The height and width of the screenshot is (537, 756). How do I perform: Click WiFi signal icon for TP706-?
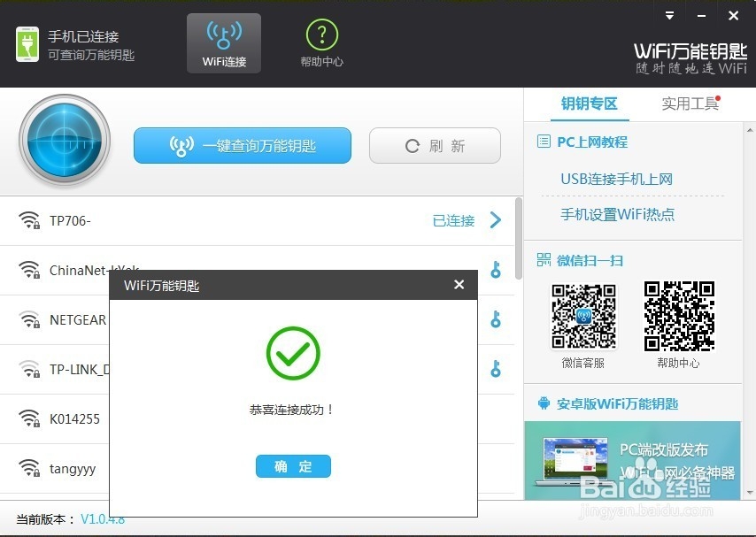coord(29,220)
